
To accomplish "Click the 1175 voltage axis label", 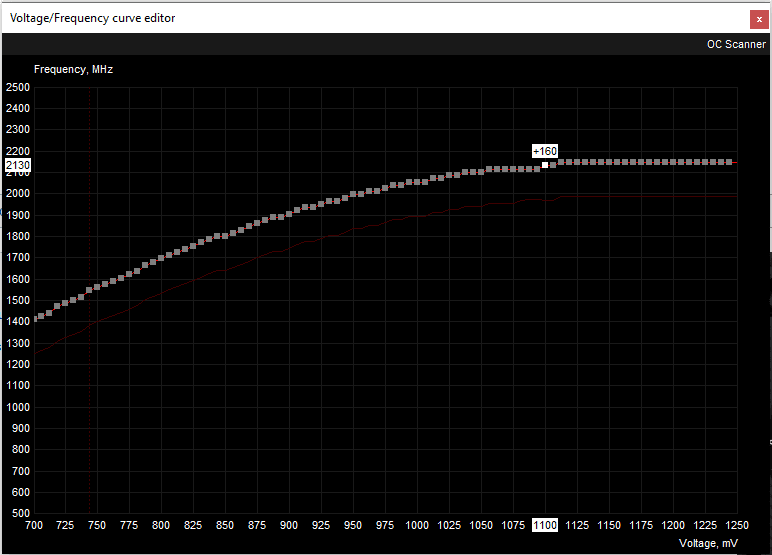I will [641, 525].
